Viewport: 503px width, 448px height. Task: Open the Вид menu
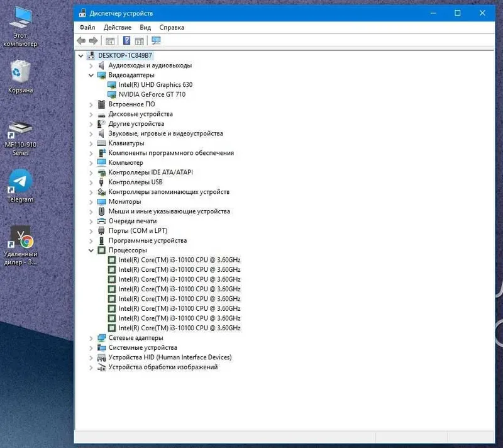145,27
